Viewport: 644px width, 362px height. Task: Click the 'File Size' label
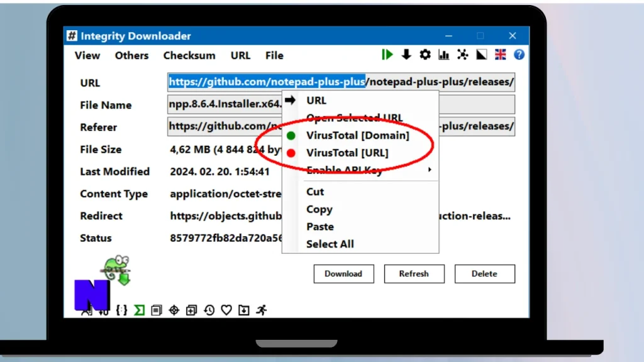(101, 150)
